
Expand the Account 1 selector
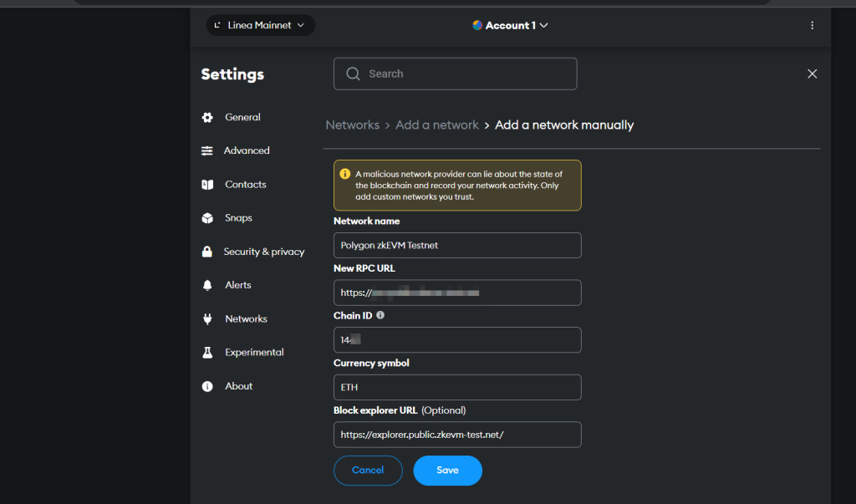[x=510, y=25]
